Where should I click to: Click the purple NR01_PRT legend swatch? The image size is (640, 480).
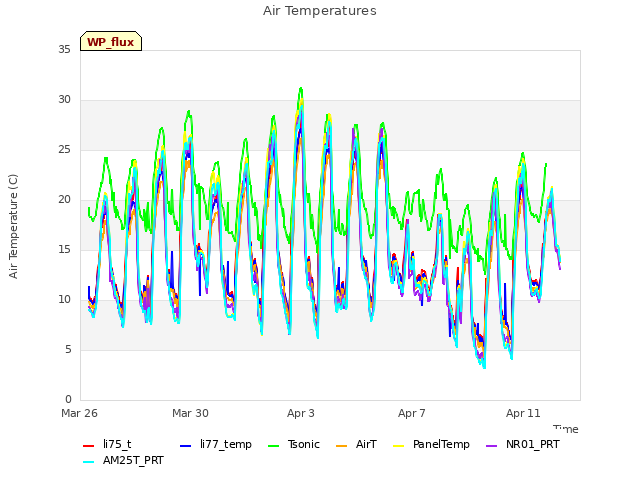[491, 446]
